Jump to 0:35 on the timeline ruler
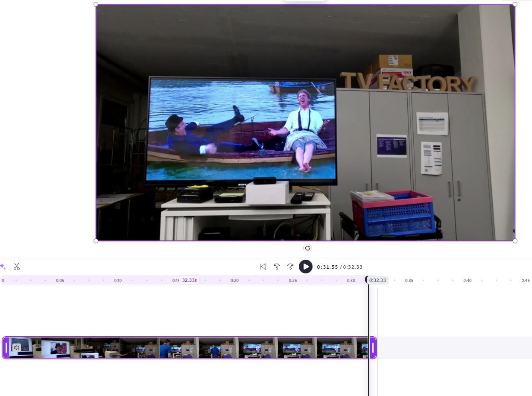 pyautogui.click(x=409, y=281)
